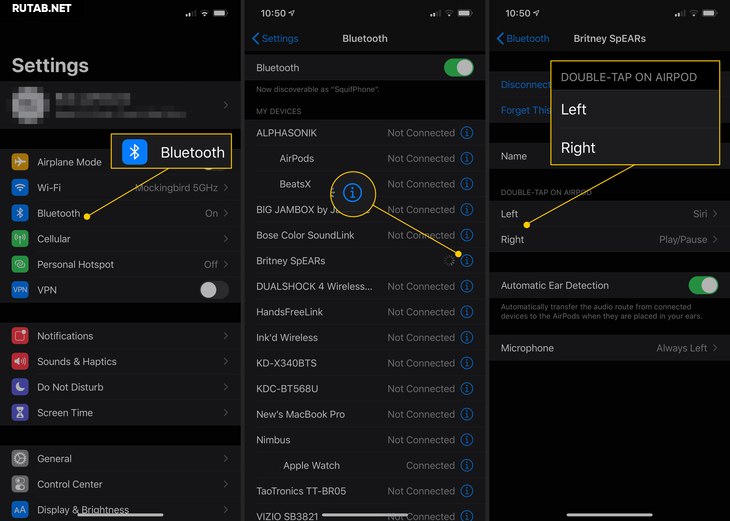Open info icon for AirPods

tap(466, 158)
